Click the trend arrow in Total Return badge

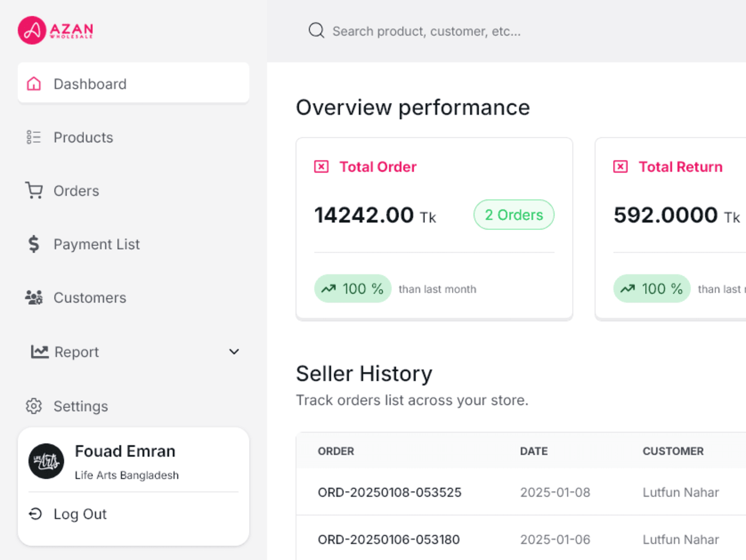click(628, 288)
